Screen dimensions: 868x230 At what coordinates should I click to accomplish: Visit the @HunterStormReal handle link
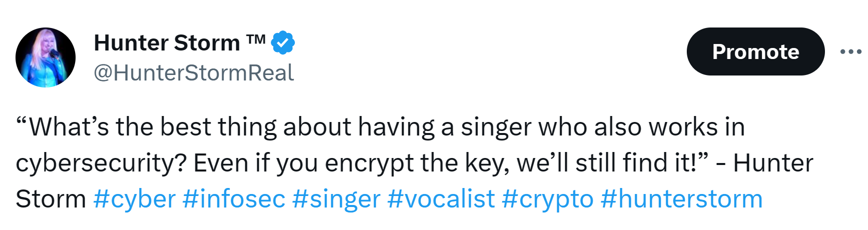[x=194, y=73]
